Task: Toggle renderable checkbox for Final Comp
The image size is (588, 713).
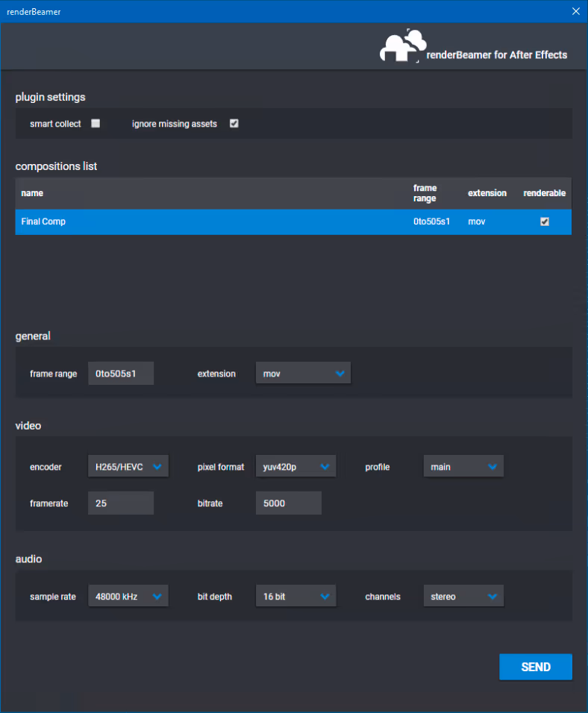Action: [544, 222]
